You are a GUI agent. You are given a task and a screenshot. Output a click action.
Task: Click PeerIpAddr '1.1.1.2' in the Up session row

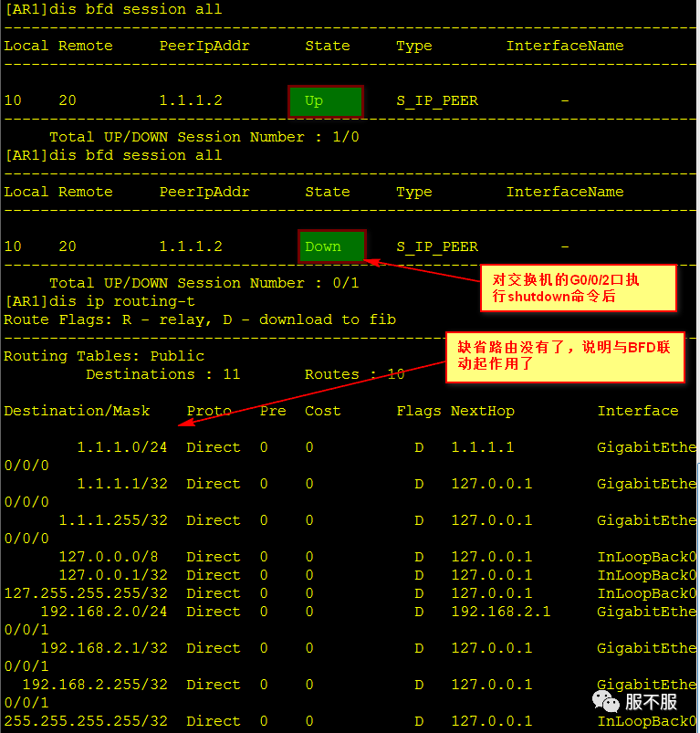click(x=191, y=100)
